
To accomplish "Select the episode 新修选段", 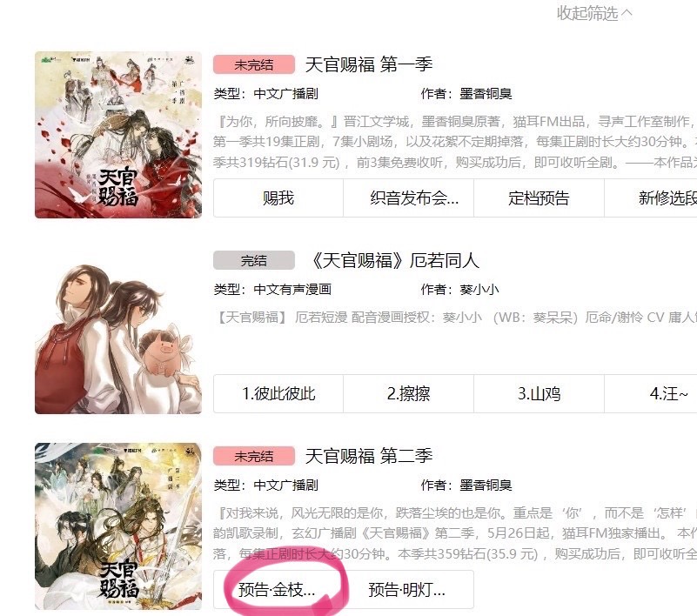I will 651,198.
